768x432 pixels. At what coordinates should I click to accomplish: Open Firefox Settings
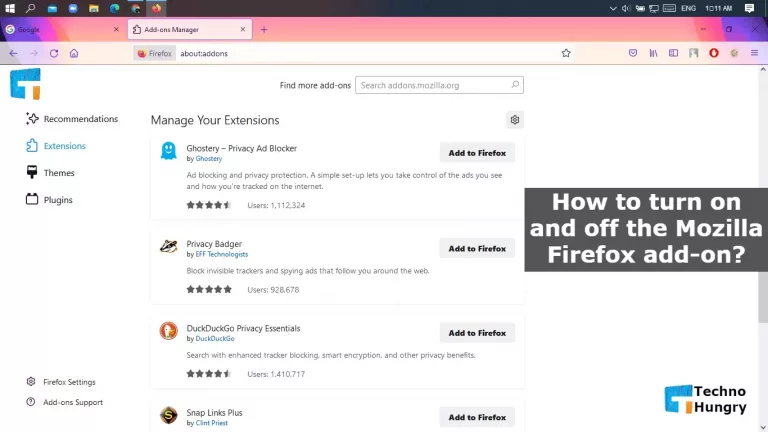point(61,382)
